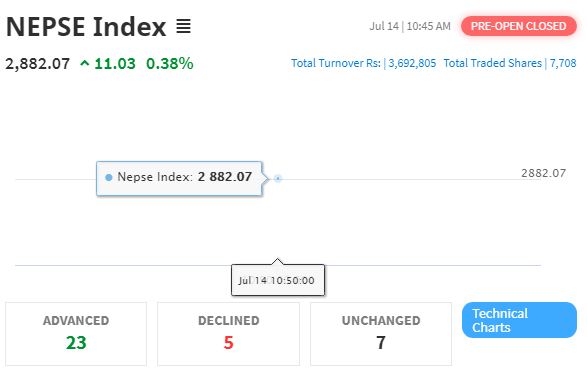The height and width of the screenshot is (374, 587).
Task: Click the 2882.07 y-axis label
Action: 544,173
